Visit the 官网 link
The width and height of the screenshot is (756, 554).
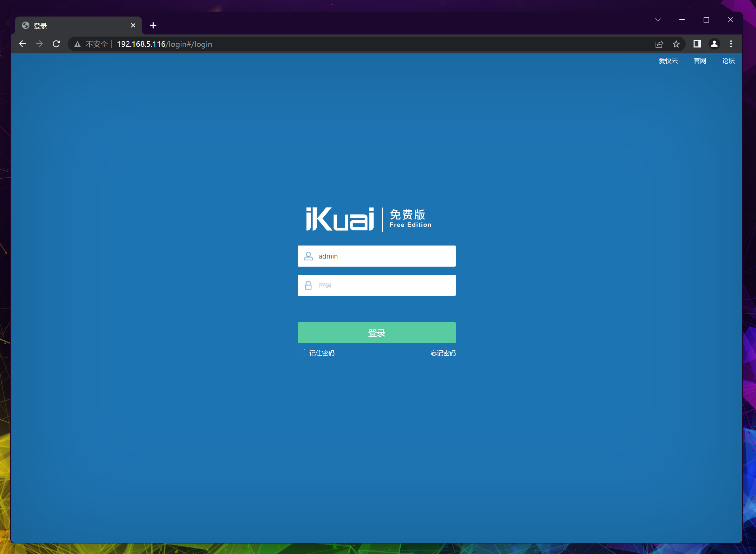tap(700, 61)
